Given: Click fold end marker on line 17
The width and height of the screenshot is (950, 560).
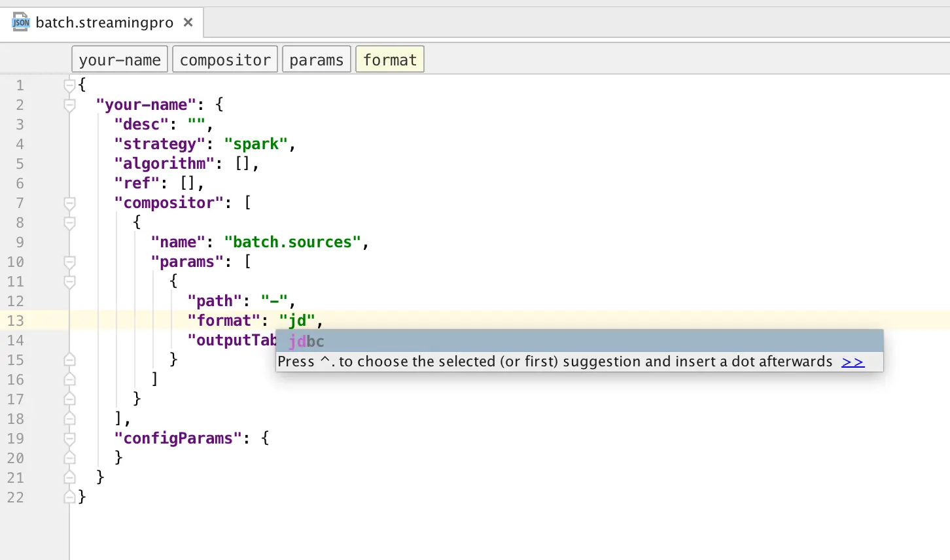Looking at the screenshot, I should [70, 399].
